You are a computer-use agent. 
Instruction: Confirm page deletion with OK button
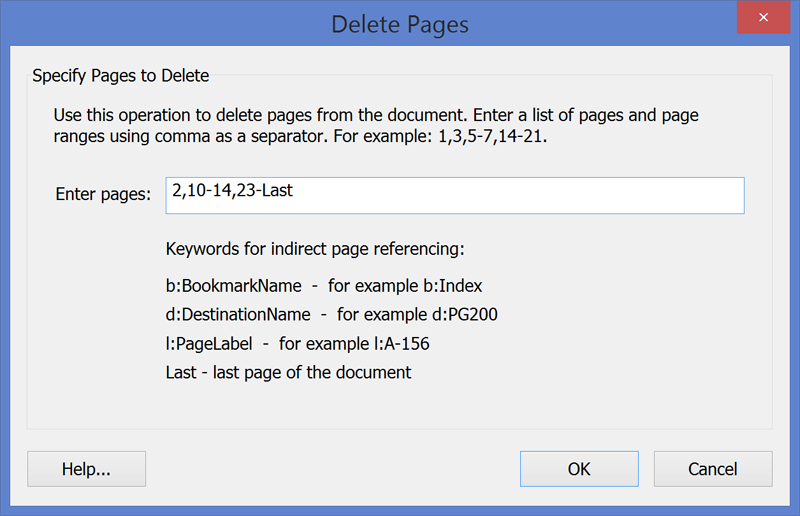coord(579,469)
